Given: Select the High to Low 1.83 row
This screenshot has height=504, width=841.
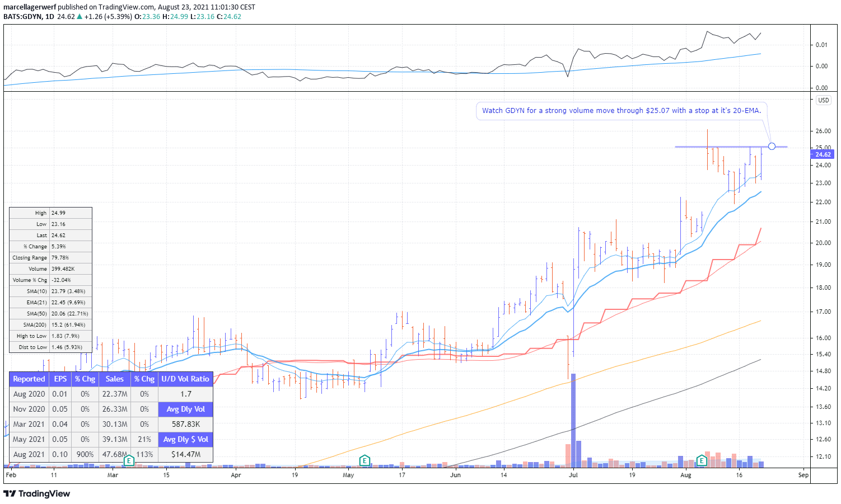Looking at the screenshot, I should coord(50,336).
